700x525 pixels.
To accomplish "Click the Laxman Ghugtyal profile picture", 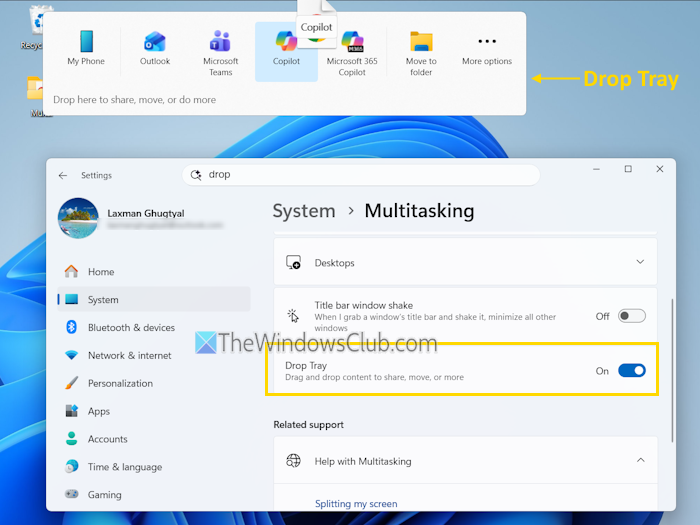I will tap(78, 218).
